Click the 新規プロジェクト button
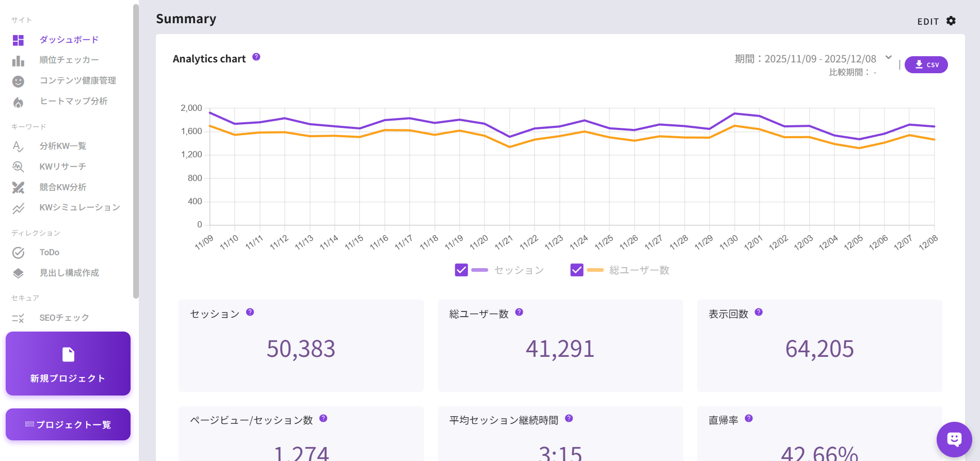980x461 pixels. pyautogui.click(x=68, y=364)
